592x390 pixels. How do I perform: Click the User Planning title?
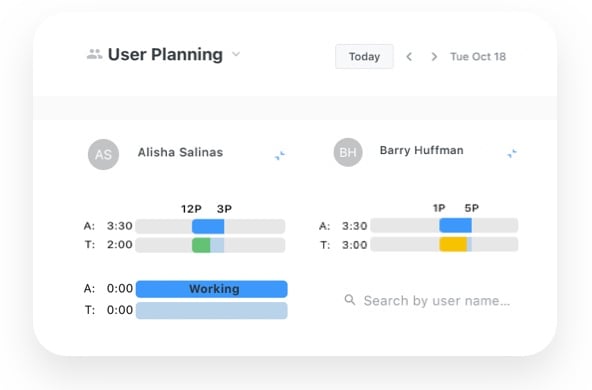pos(165,54)
